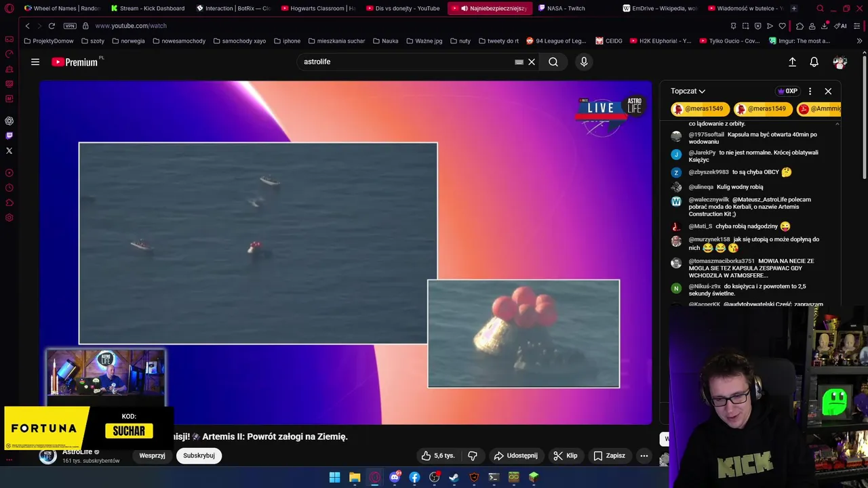The image size is (868, 488).
Task: Open szoty bookmarks folder
Action: click(x=92, y=41)
